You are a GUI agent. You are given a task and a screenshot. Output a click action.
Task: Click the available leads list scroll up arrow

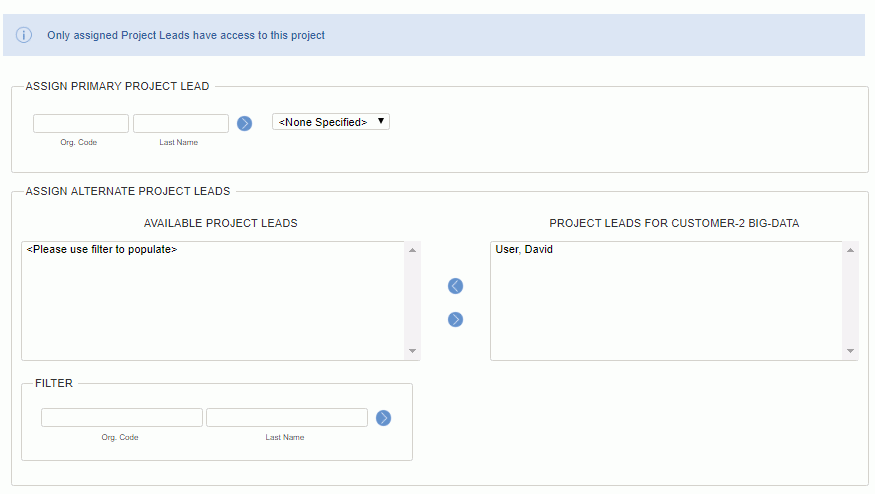[x=412, y=250]
